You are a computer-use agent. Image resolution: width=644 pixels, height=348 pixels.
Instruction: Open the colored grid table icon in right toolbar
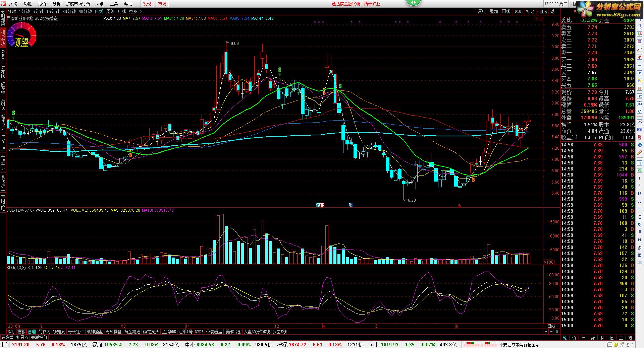(640, 42)
